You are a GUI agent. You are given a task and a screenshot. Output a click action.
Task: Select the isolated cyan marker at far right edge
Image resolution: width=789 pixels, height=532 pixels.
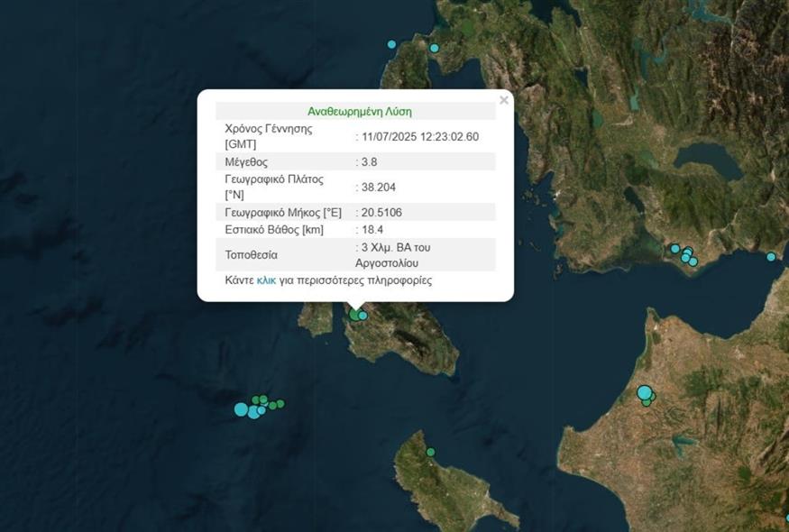771,257
